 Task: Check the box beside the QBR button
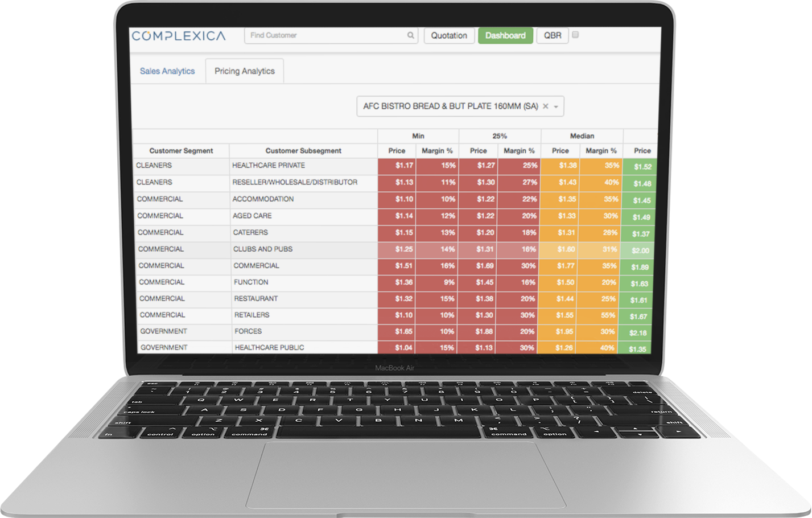point(575,34)
